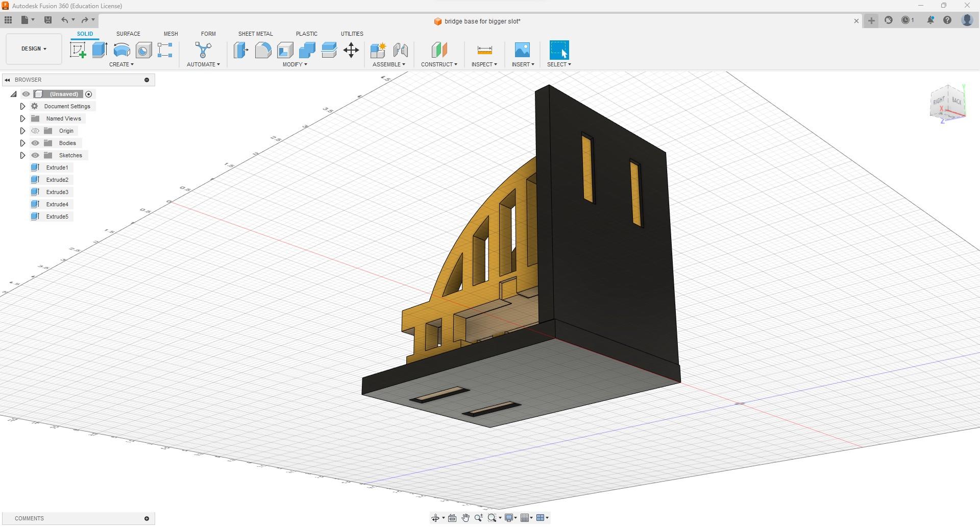This screenshot has height=527, width=980.
Task: Select the Revolve tool
Action: tap(121, 50)
